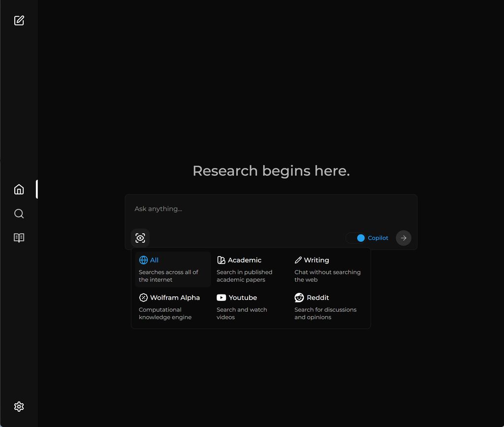Click the focus mode eye icon

point(140,238)
